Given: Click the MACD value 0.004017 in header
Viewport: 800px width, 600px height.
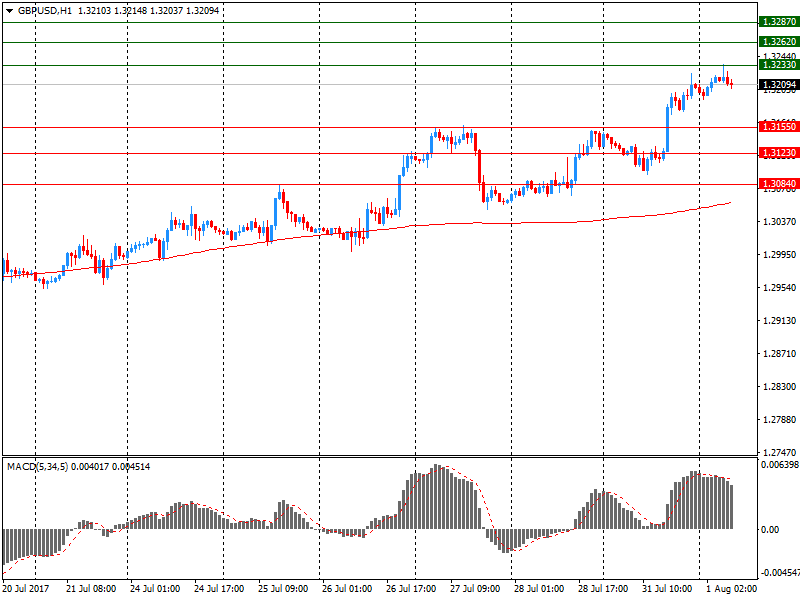Looking at the screenshot, I should 90,466.
